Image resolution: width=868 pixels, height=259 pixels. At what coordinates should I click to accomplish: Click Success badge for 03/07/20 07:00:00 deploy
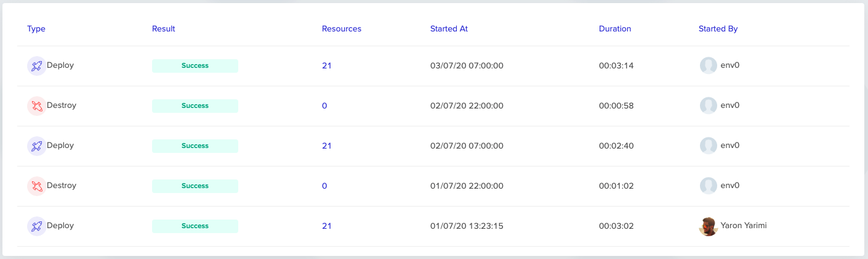195,66
